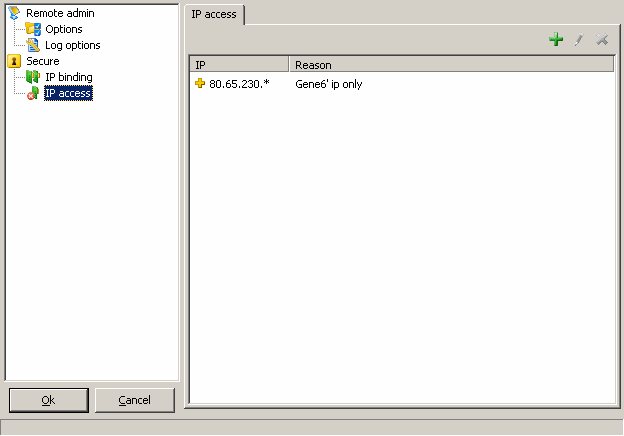Open the Options tree item

coord(64,29)
